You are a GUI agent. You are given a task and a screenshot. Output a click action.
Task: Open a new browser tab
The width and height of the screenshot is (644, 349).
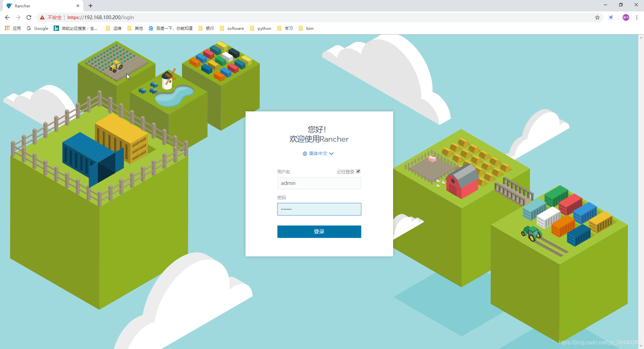pyautogui.click(x=91, y=6)
